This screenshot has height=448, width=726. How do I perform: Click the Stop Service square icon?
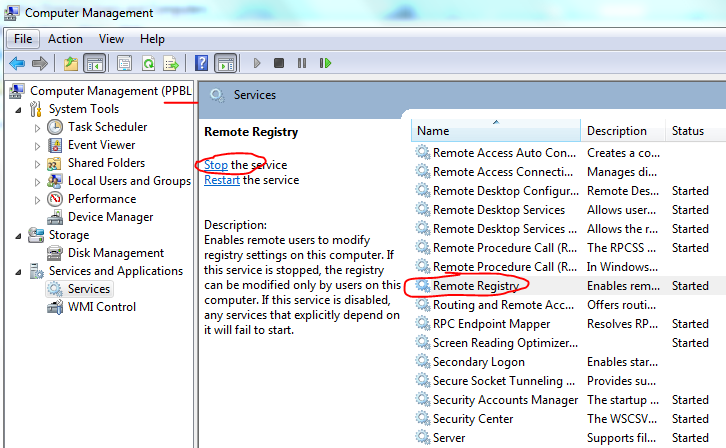pyautogui.click(x=279, y=62)
